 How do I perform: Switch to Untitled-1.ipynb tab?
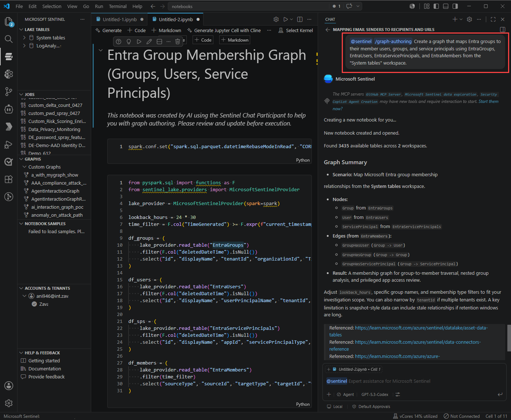click(120, 19)
